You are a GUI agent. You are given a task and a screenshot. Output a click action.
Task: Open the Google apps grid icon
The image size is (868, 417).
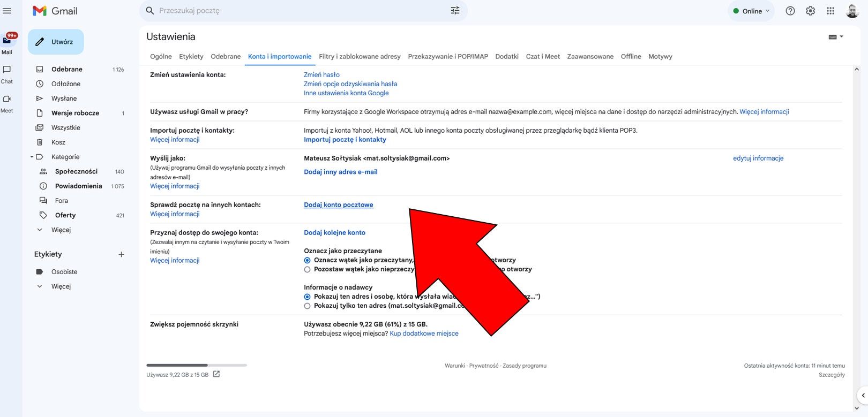(830, 11)
